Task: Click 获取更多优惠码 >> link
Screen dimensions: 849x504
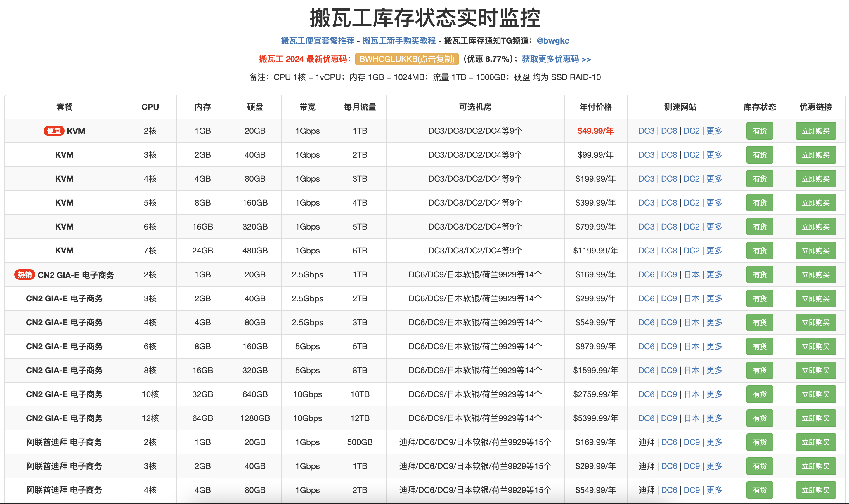Action: [556, 59]
